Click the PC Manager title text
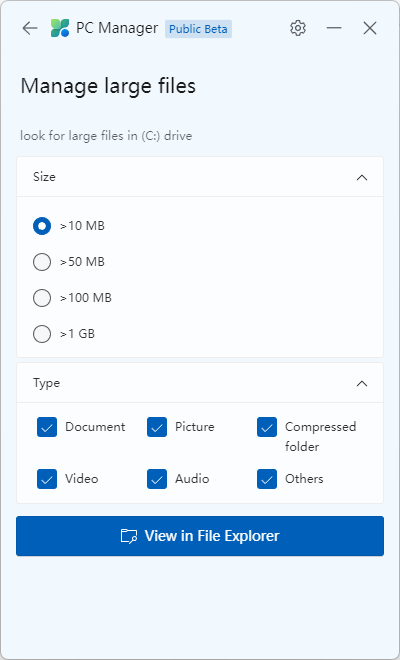This screenshot has width=400, height=660. [x=117, y=28]
